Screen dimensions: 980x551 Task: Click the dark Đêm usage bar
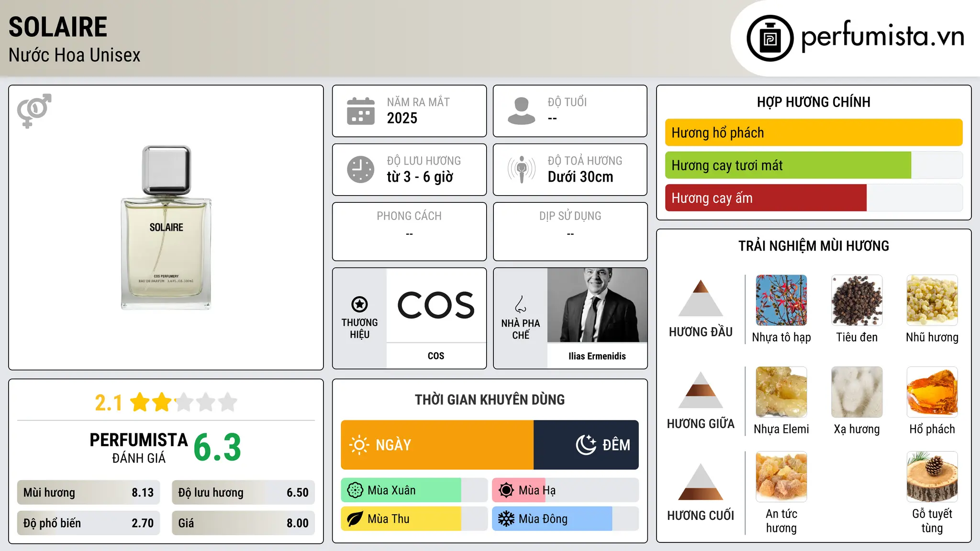[x=586, y=445]
